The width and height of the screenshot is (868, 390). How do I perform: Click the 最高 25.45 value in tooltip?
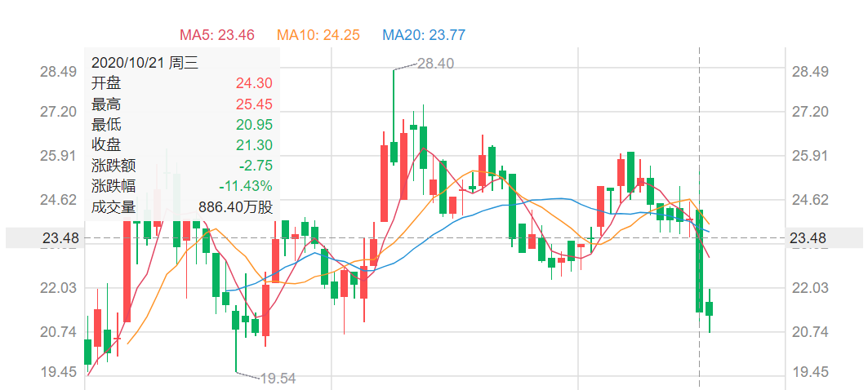pos(254,104)
